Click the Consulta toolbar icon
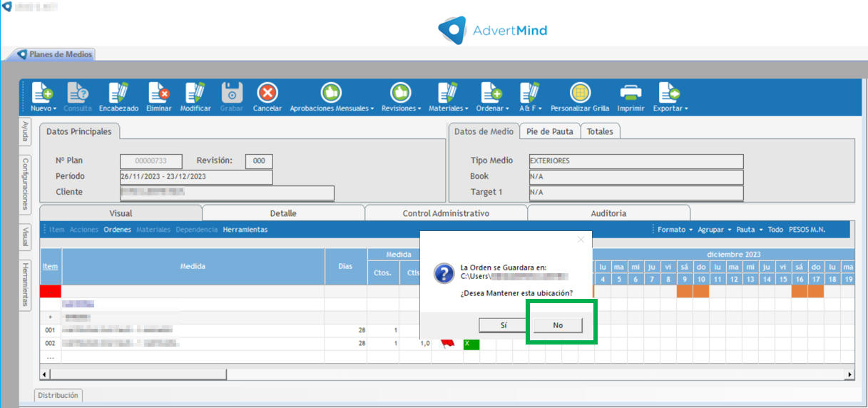 click(78, 93)
